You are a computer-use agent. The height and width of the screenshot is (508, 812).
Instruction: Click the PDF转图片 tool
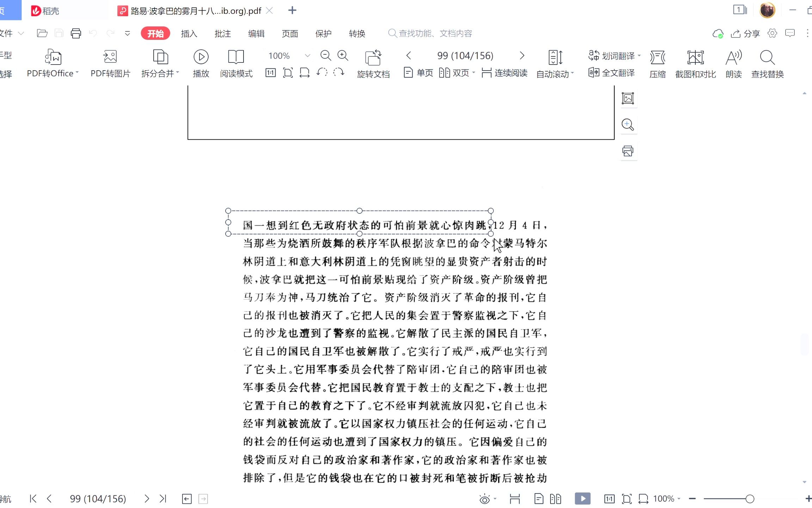110,64
